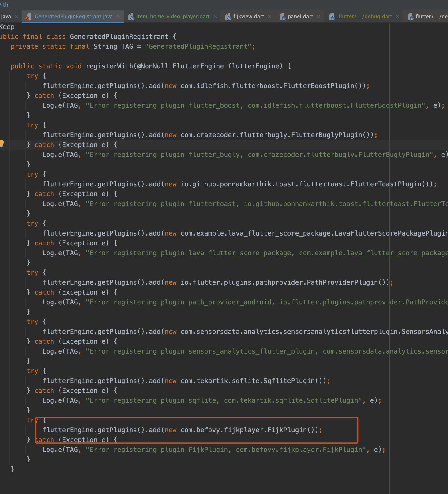Click the registerWith method name
The image size is (448, 494).
click(109, 66)
